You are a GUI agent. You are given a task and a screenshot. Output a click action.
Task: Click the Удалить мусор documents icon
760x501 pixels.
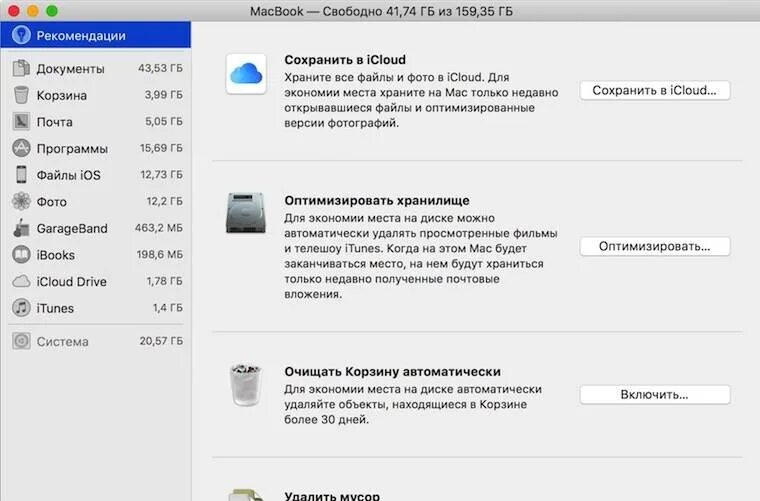pos(246,495)
